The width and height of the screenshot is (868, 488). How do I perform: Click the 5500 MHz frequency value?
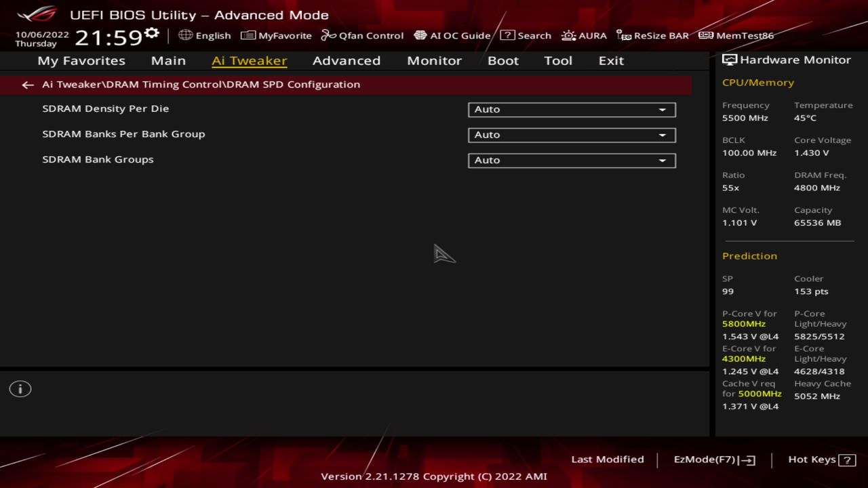pyautogui.click(x=745, y=118)
